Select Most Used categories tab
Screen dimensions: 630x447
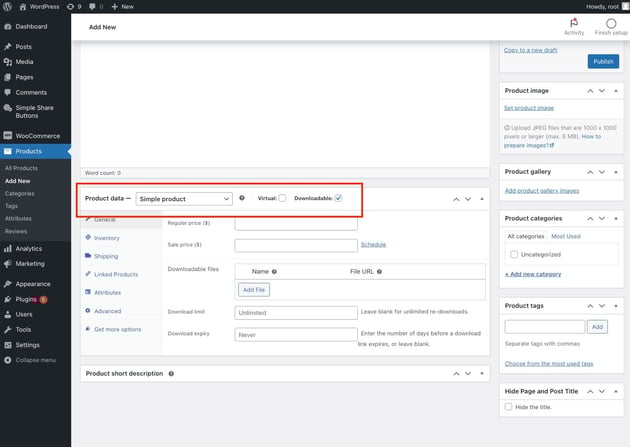(566, 236)
